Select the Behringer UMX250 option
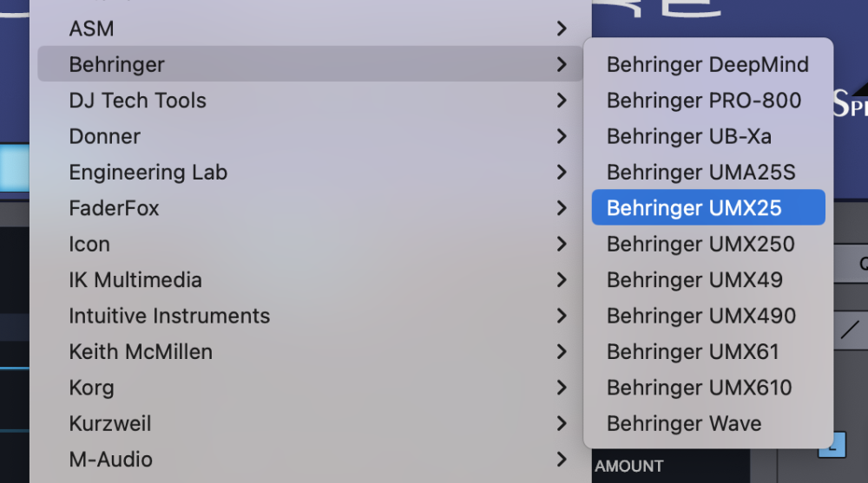868x483 pixels. [700, 245]
